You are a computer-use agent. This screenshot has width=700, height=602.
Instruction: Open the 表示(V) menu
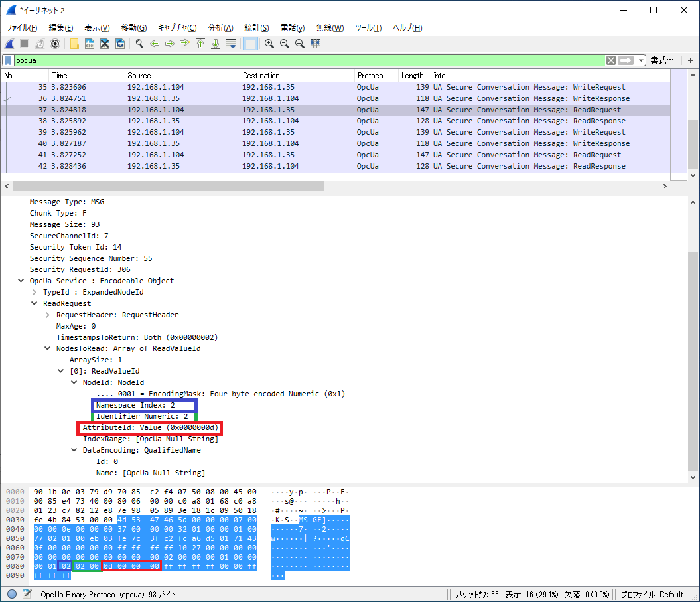coord(97,28)
